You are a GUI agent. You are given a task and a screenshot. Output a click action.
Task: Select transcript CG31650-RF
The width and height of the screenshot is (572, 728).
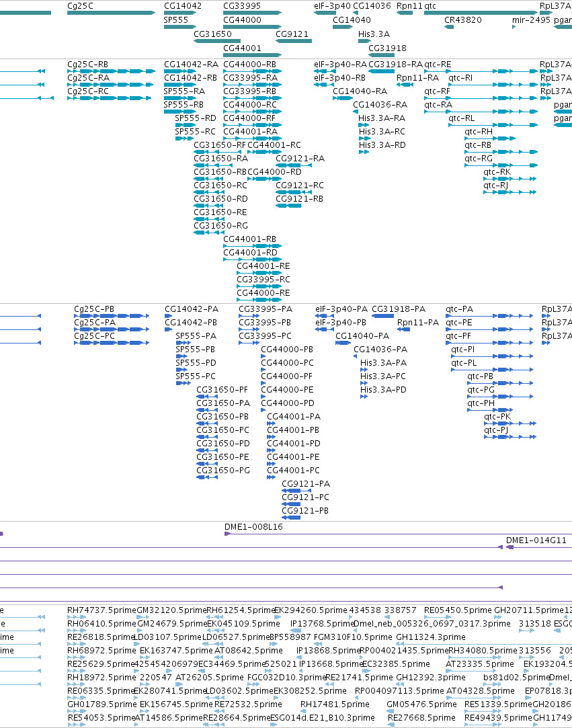(x=220, y=145)
